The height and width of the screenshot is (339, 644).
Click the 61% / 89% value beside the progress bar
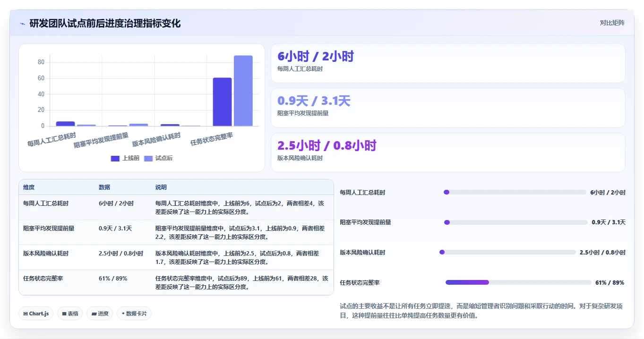[610, 283]
